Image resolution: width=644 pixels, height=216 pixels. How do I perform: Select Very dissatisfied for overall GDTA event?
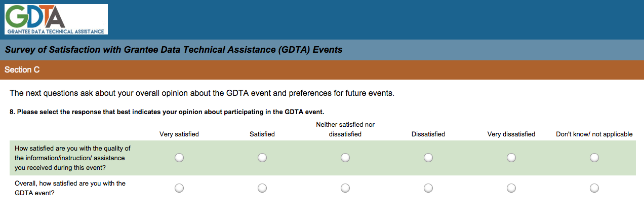tap(511, 188)
